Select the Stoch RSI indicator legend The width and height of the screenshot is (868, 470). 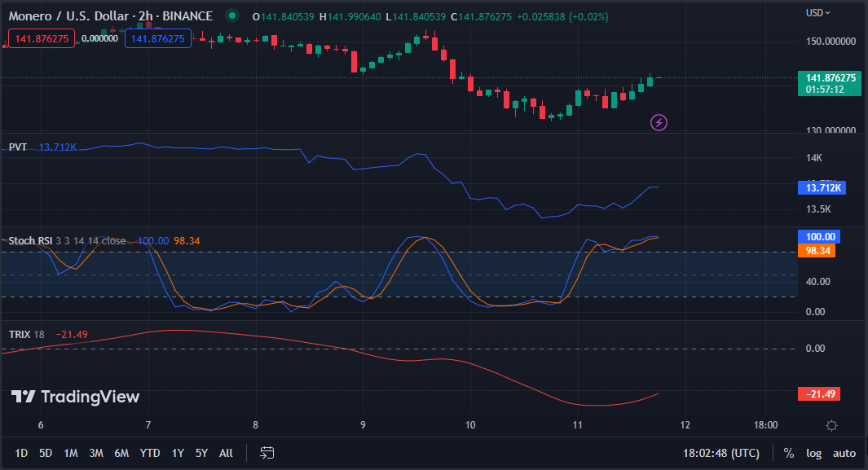30,240
